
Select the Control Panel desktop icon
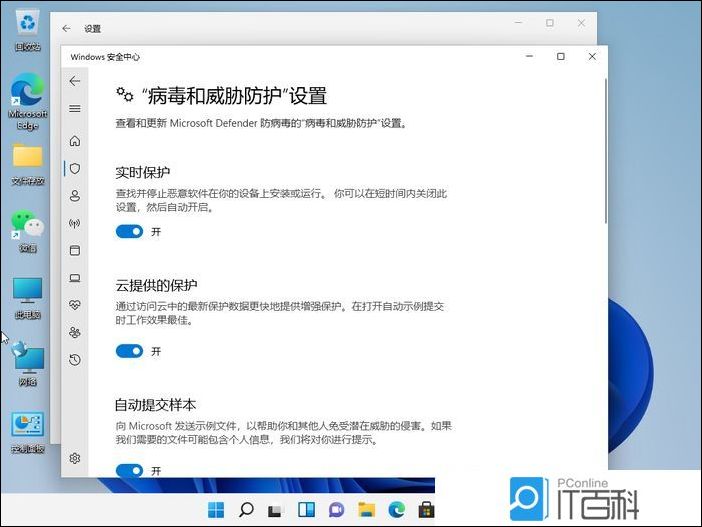tap(28, 433)
